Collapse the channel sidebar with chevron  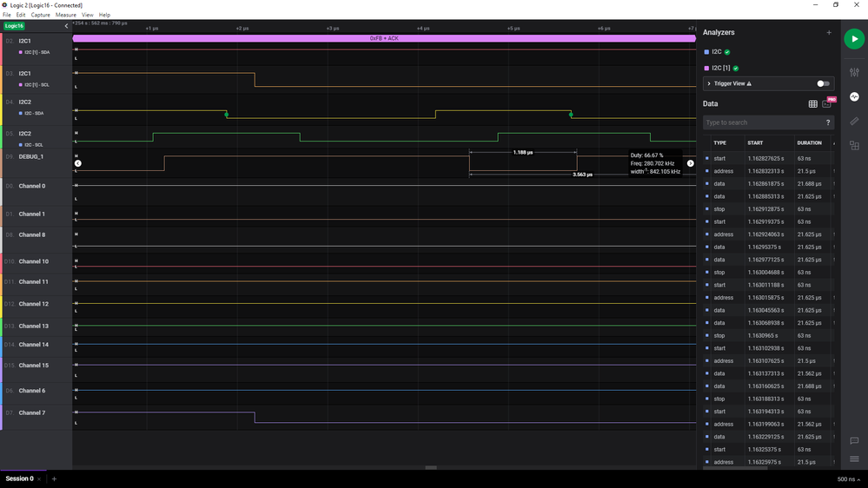(x=66, y=26)
